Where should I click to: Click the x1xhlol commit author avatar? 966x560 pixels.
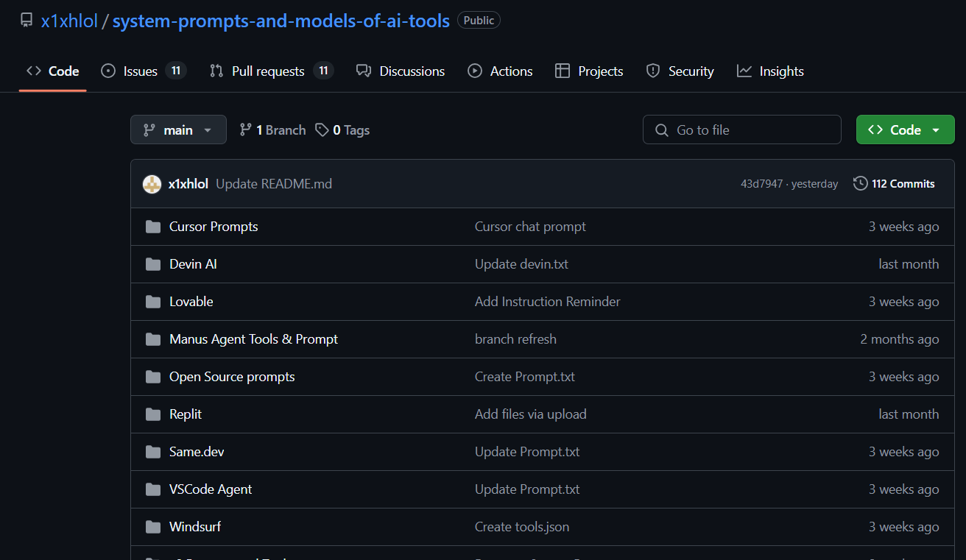coord(152,184)
